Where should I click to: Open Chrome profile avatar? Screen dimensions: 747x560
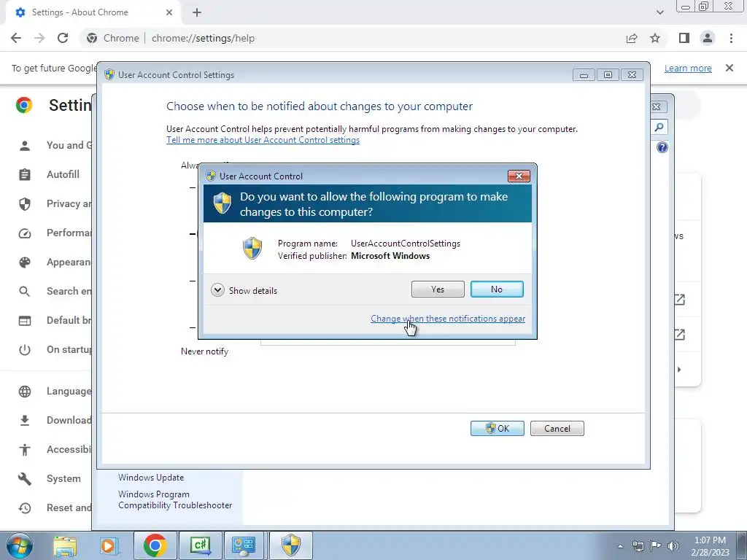click(x=708, y=38)
